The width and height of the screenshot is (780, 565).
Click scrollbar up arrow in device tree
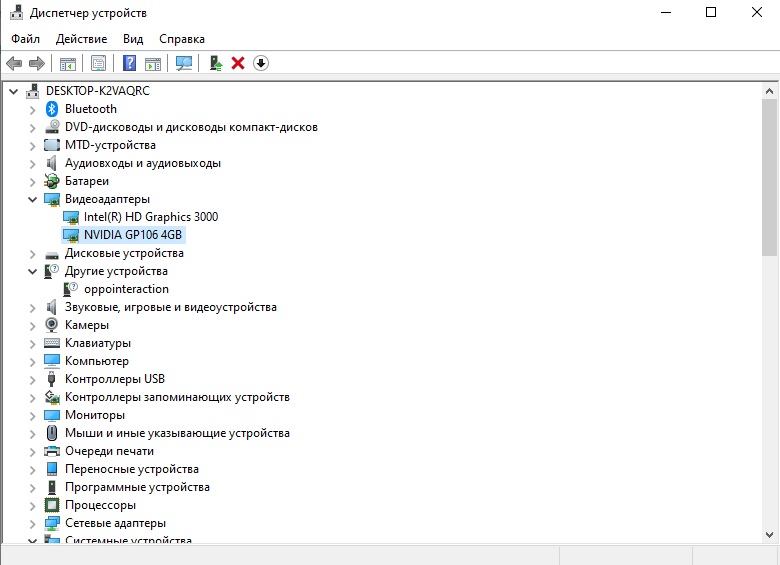(x=769, y=91)
